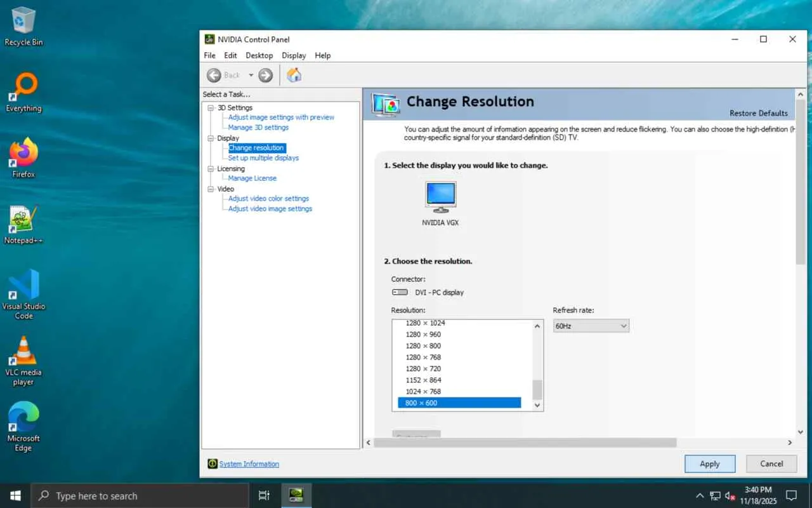Open the File menu
812x508 pixels.
209,56
